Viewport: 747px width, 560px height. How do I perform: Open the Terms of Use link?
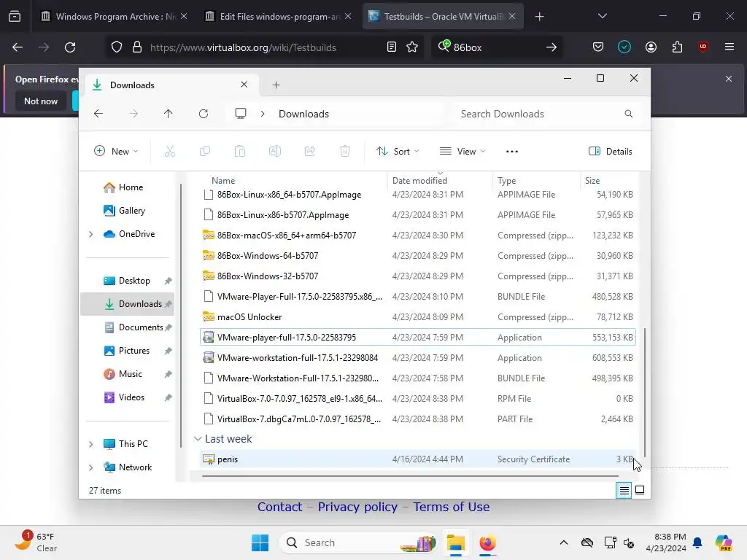[451, 507]
